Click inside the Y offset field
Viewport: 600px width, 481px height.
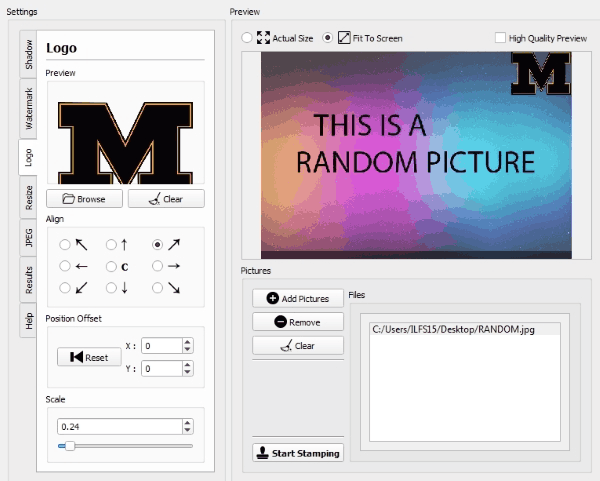pyautogui.click(x=162, y=369)
